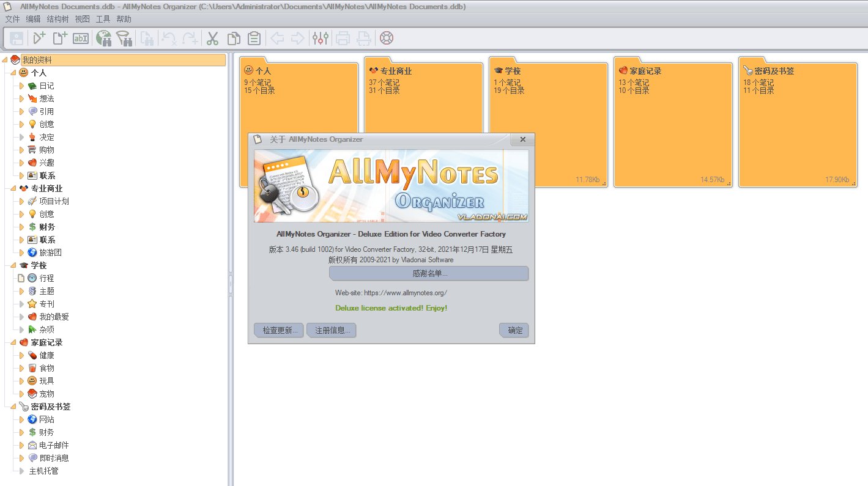
Task: Click the disabled Save toolbar icon
Action: 17,39
